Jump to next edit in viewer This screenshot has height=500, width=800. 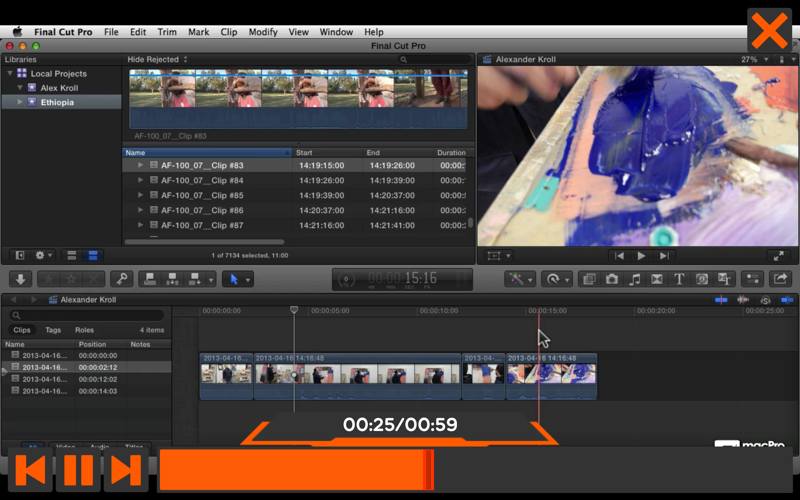point(664,256)
